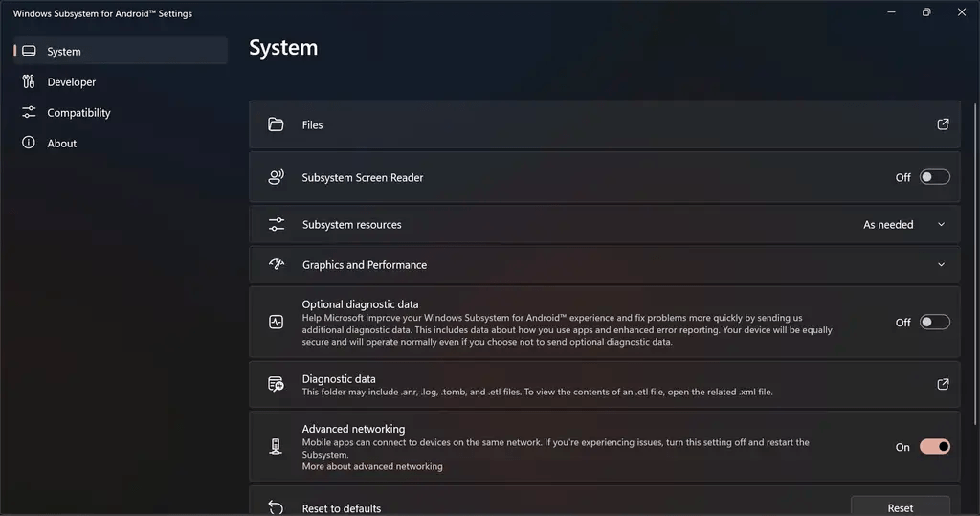The image size is (980, 516).
Task: Click the Advanced networking device icon
Action: (276, 446)
